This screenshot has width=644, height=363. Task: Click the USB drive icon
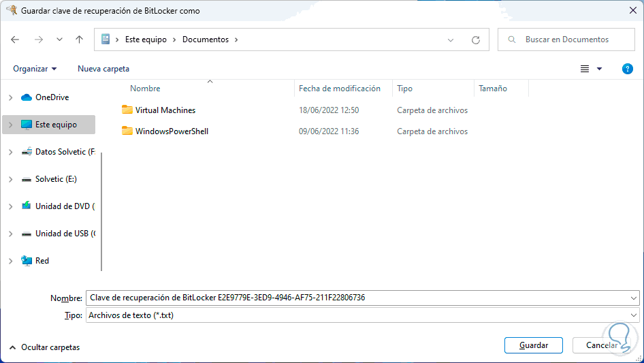pyautogui.click(x=27, y=234)
